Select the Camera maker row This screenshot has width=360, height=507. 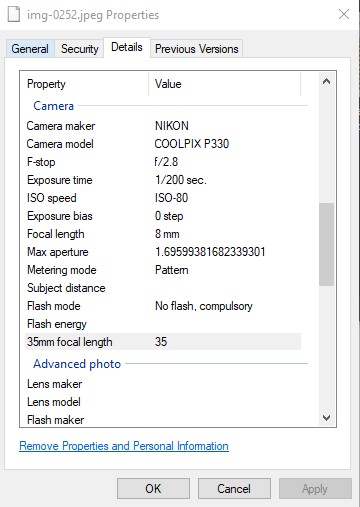163,126
